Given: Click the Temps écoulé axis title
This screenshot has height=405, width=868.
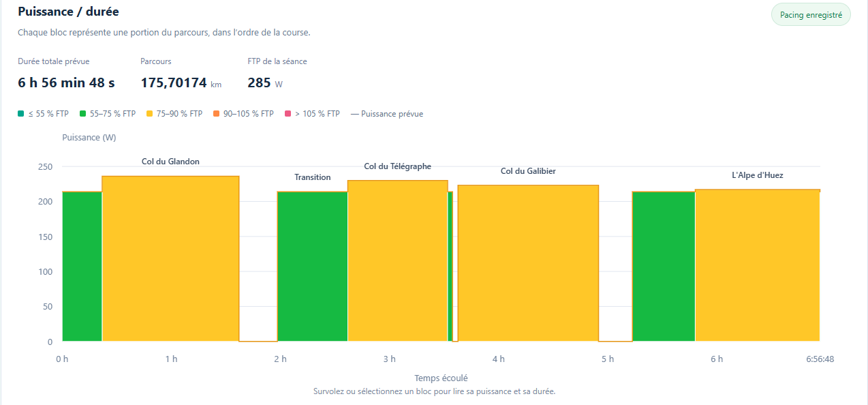Looking at the screenshot, I should click(x=441, y=378).
